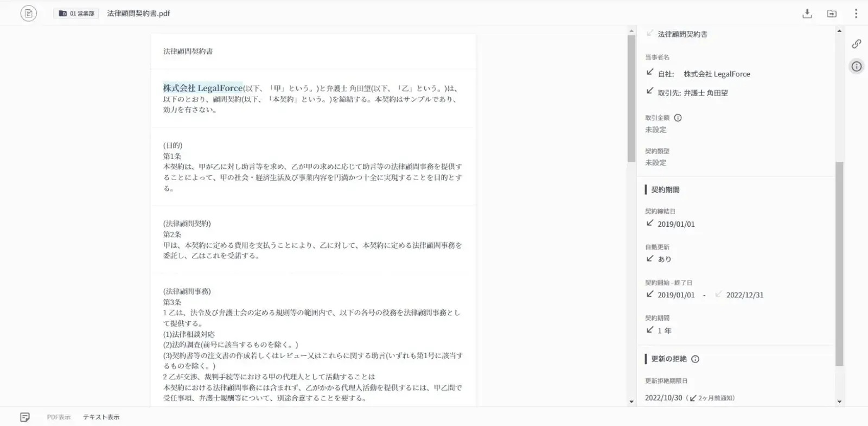Show info tooltip for 更新の拒絶
Screen dimensions: 868x426
[695, 359]
